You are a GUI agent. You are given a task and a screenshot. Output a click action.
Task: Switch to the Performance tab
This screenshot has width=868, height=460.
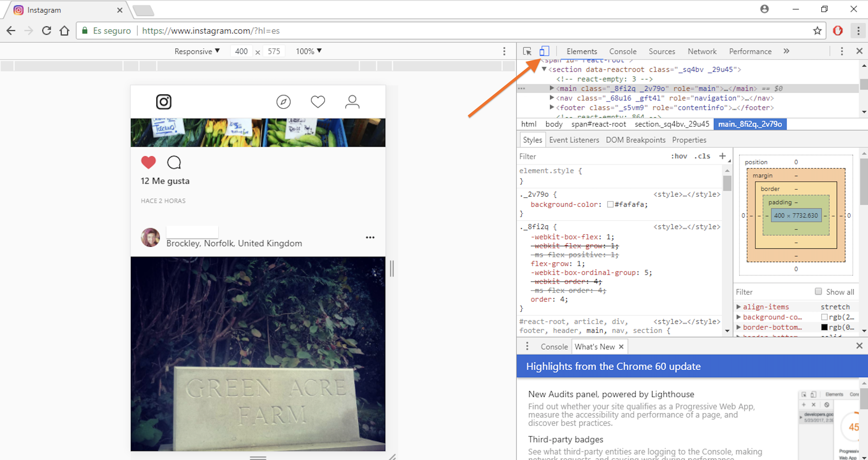pos(750,51)
